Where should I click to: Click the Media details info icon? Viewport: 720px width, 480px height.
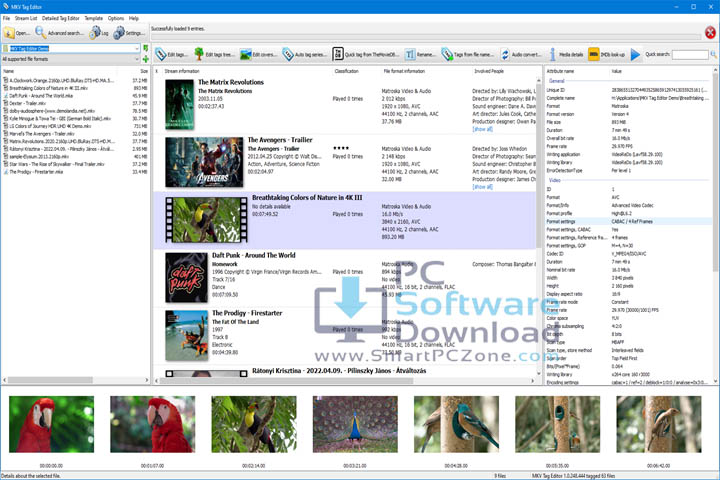pyautogui.click(x=552, y=54)
